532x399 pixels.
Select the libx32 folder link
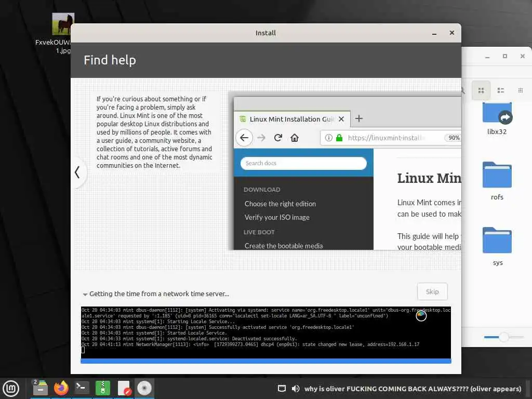coord(497,118)
